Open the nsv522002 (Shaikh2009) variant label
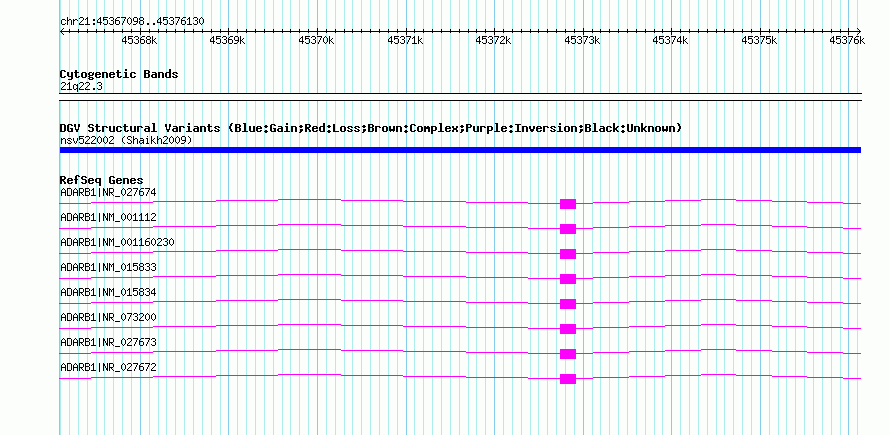 126,140
